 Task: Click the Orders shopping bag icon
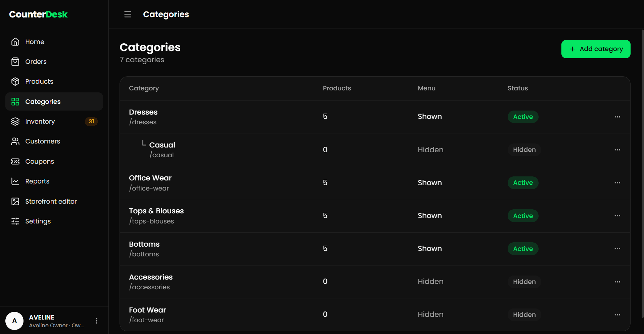click(15, 61)
